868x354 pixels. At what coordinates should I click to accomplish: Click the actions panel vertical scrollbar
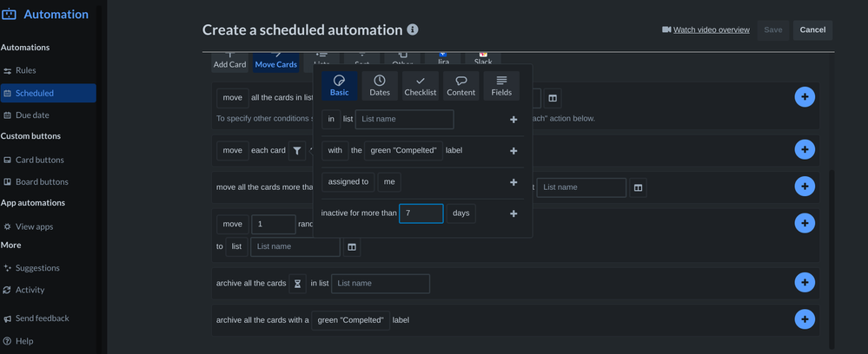(832, 259)
